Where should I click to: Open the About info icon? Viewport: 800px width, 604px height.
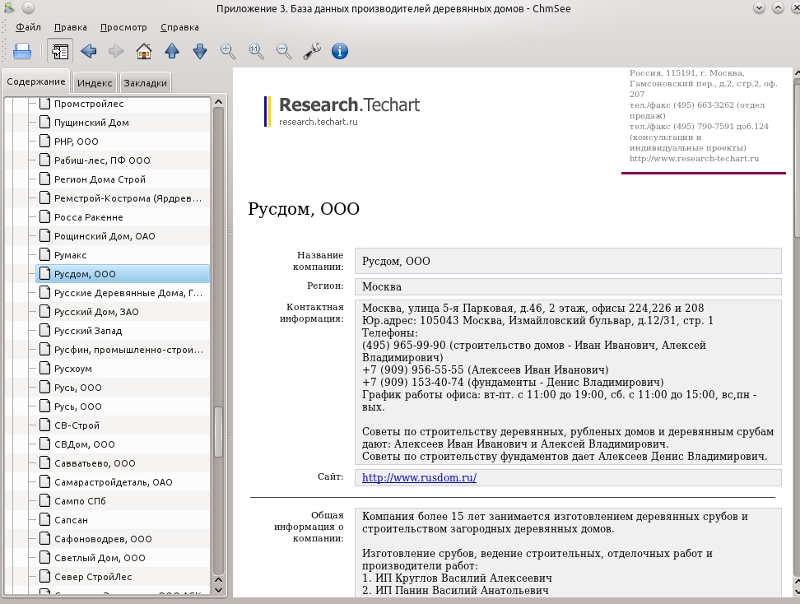[x=340, y=51]
